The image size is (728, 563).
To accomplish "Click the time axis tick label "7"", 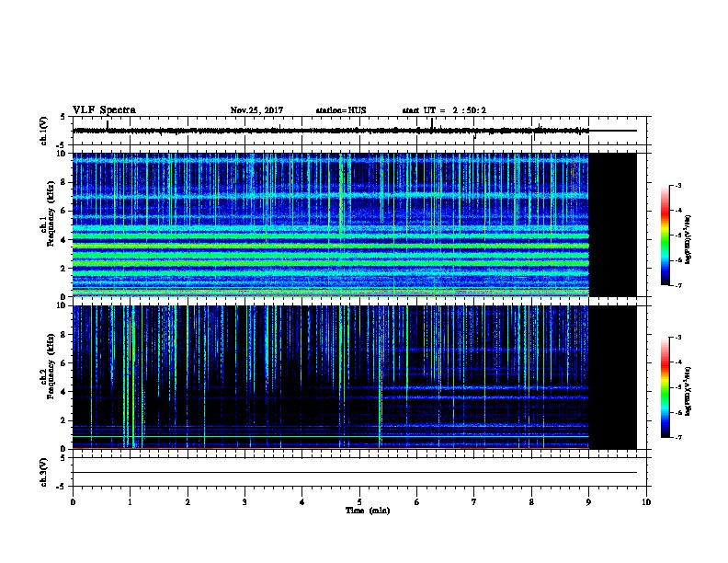I will tap(474, 502).
